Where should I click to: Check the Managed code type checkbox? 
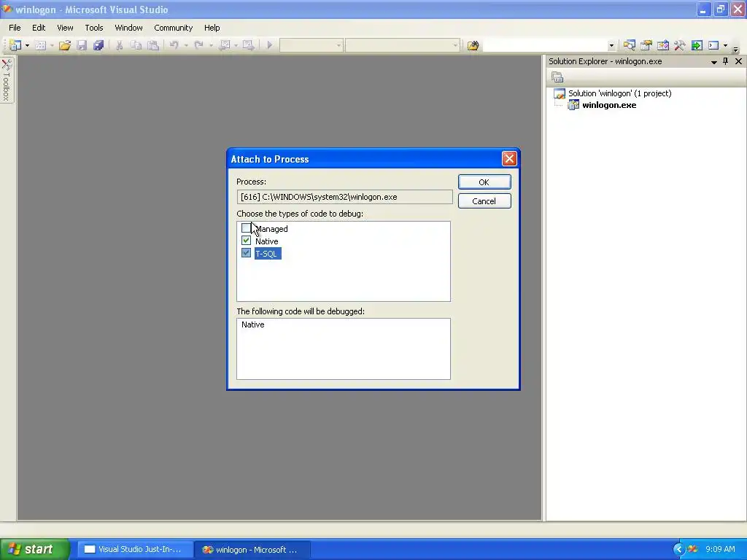pyautogui.click(x=246, y=228)
